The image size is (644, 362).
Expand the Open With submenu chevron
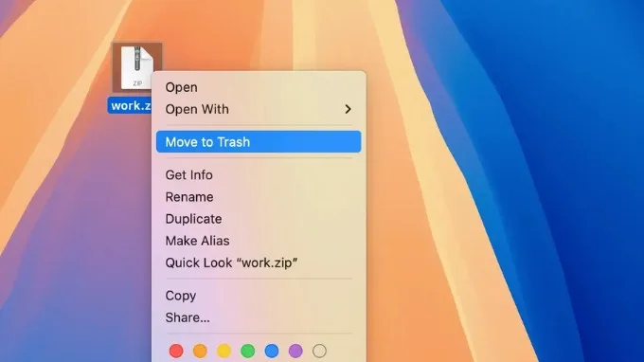coord(348,109)
